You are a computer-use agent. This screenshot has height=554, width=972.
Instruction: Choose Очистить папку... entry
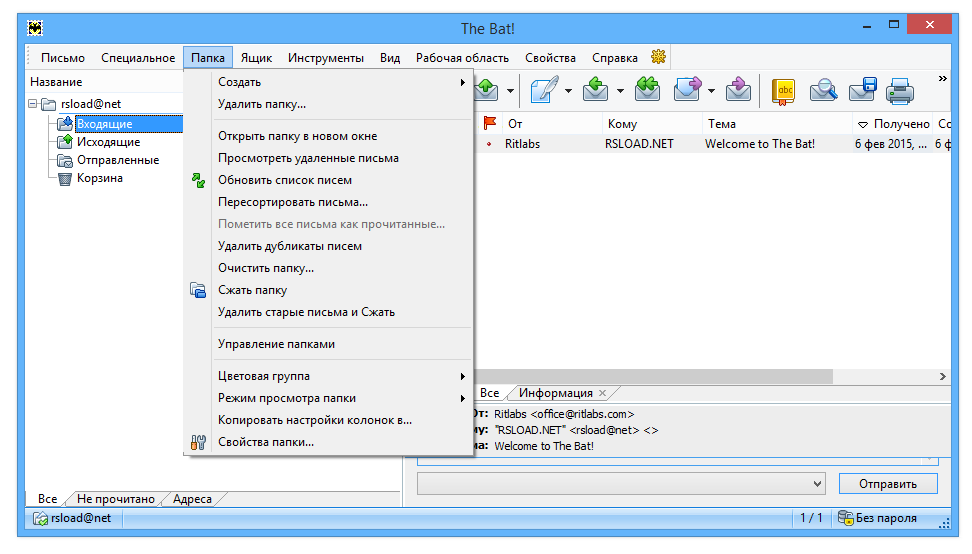pyautogui.click(x=329, y=268)
